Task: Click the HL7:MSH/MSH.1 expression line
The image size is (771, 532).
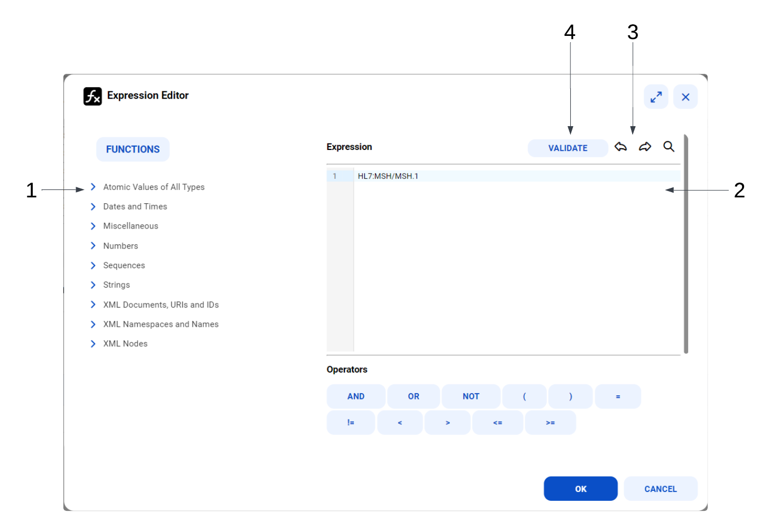Action: tap(518, 176)
